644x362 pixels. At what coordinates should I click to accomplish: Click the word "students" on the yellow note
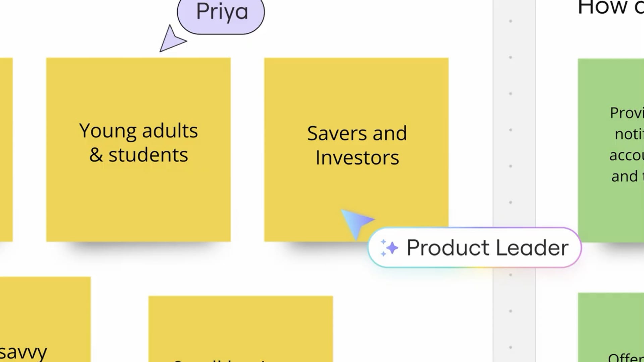(x=148, y=155)
